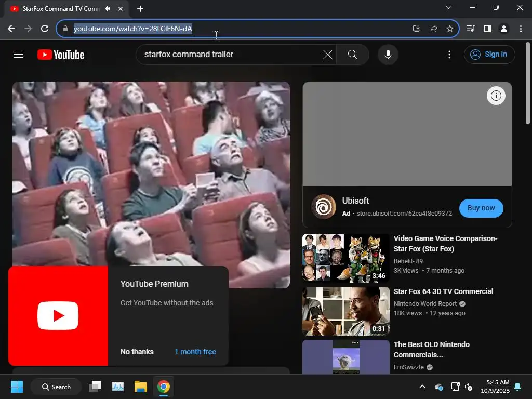Accept the 1 month free offer
This screenshot has height=399, width=532.
pyautogui.click(x=195, y=352)
